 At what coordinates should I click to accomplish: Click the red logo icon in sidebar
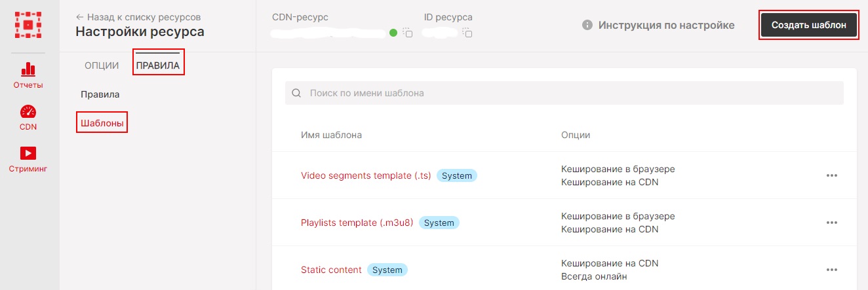point(28,24)
